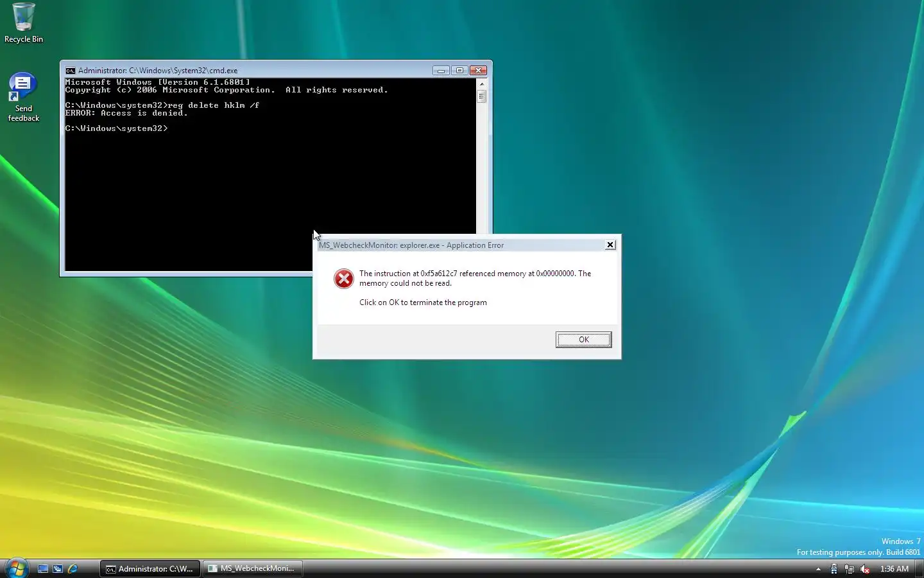Screen dimensions: 924x578
Task: Click 'Click on OK to terminate the program' text
Action: click(x=423, y=302)
